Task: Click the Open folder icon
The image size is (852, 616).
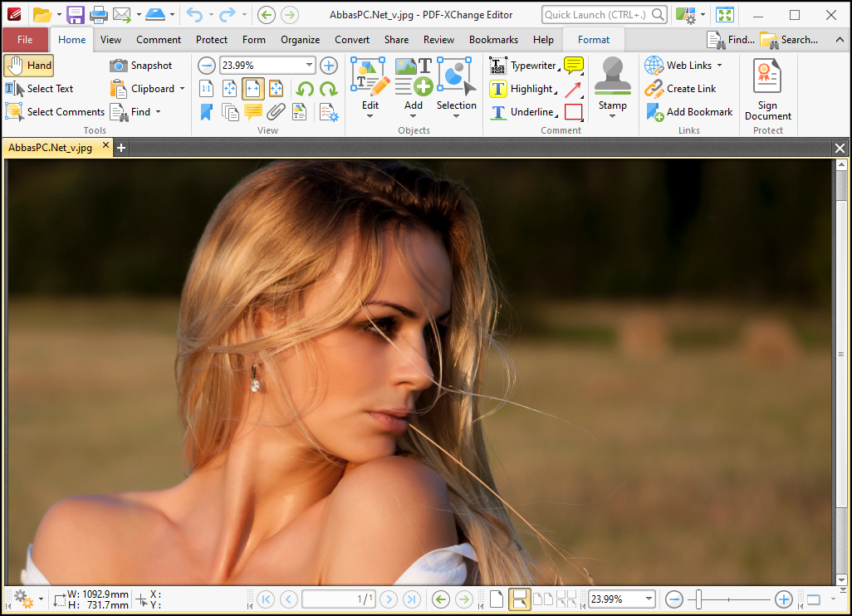Action: [x=42, y=15]
